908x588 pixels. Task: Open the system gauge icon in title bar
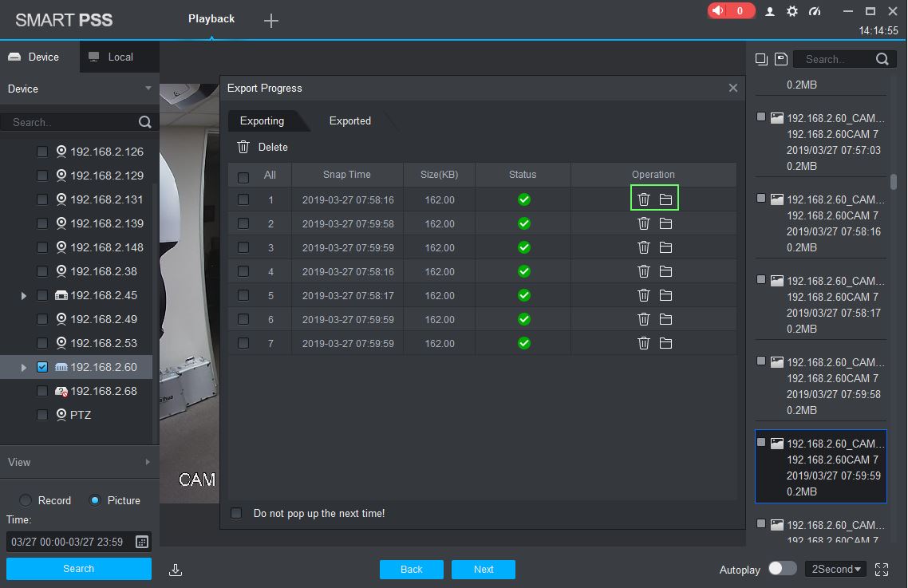815,11
